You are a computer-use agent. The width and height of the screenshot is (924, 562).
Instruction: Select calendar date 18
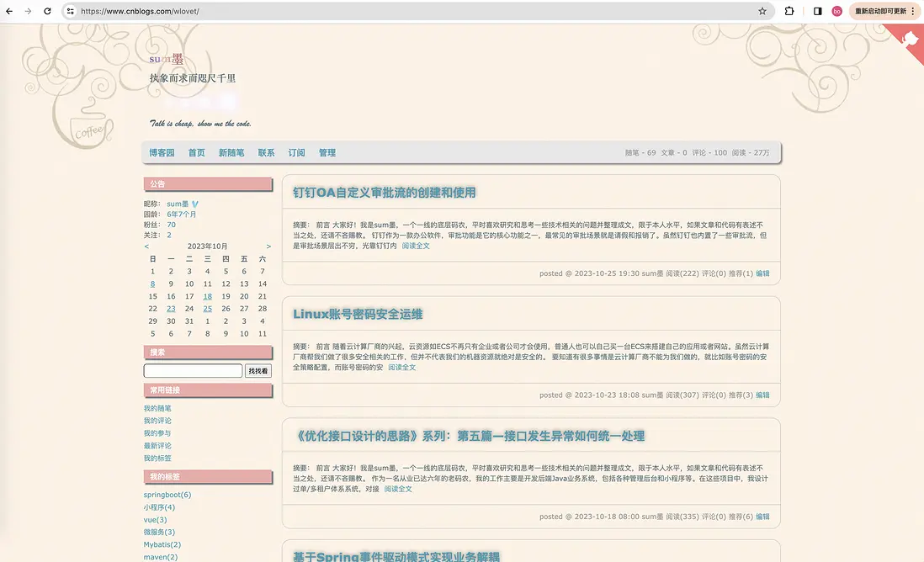[x=207, y=296]
